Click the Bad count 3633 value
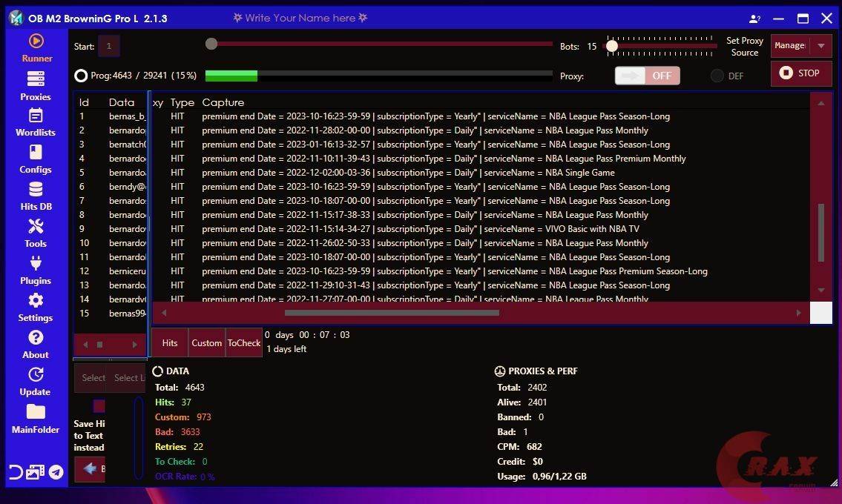 (190, 432)
